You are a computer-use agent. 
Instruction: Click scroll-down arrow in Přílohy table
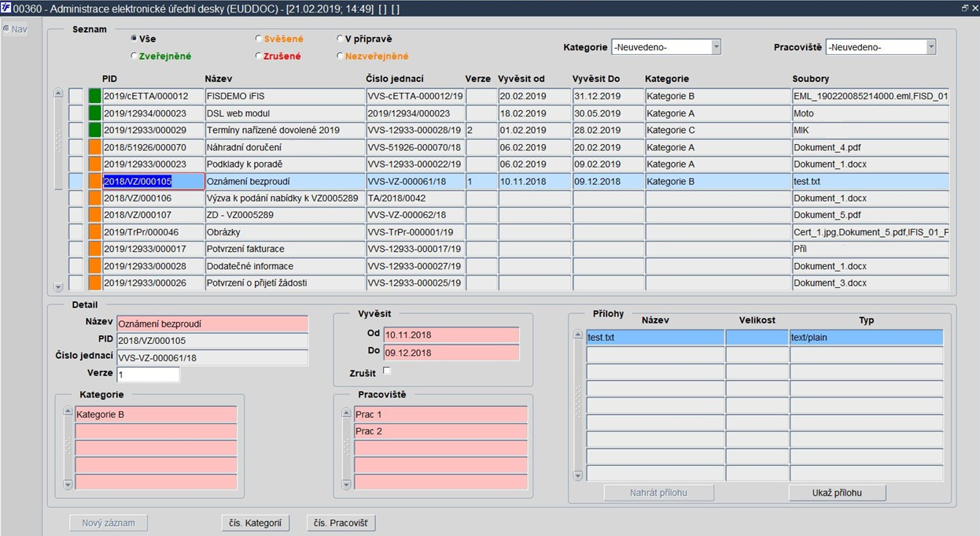578,476
